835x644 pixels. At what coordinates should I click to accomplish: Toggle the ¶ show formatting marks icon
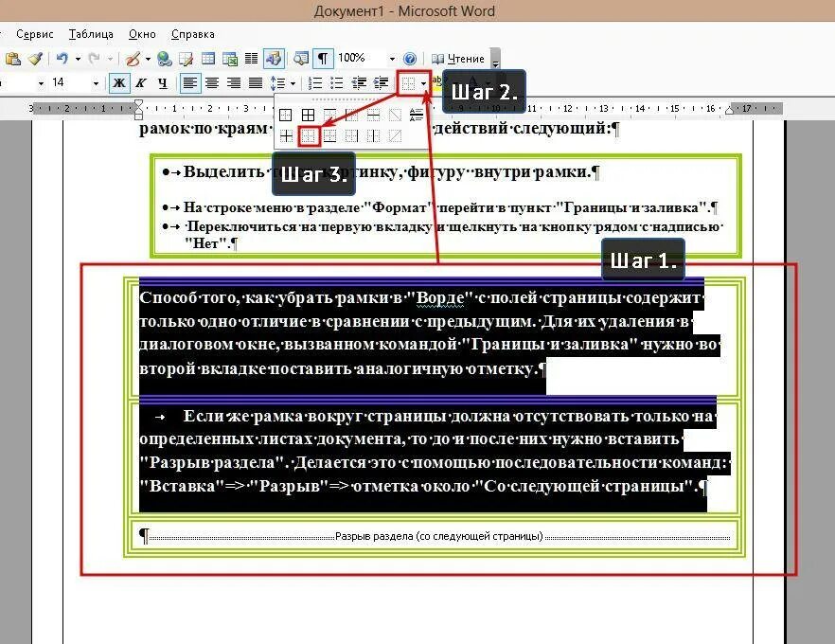point(323,57)
